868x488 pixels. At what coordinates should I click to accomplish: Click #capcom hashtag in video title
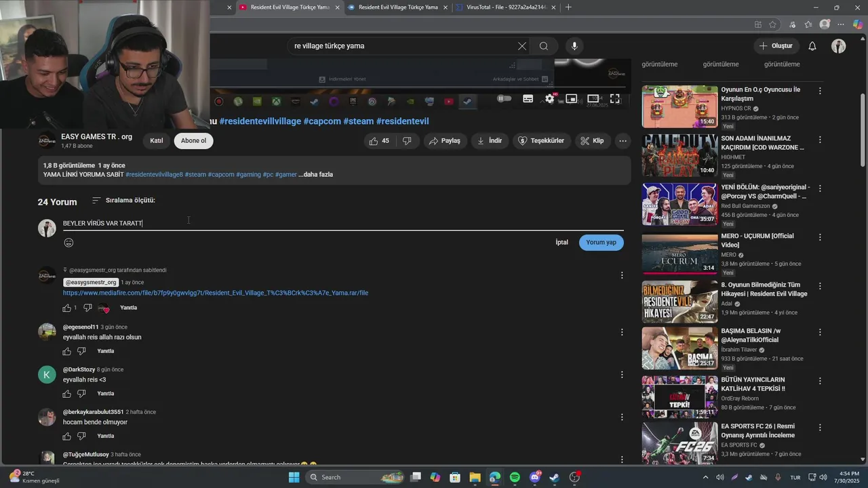pyautogui.click(x=322, y=121)
